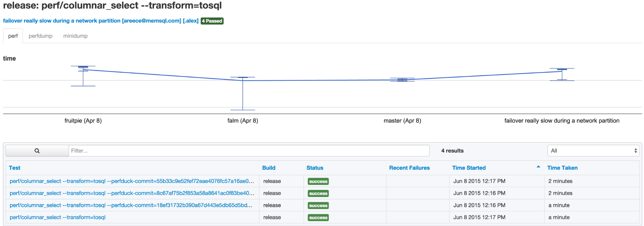Switch to the minidump tab
Image resolution: width=644 pixels, height=226 pixels.
click(75, 36)
